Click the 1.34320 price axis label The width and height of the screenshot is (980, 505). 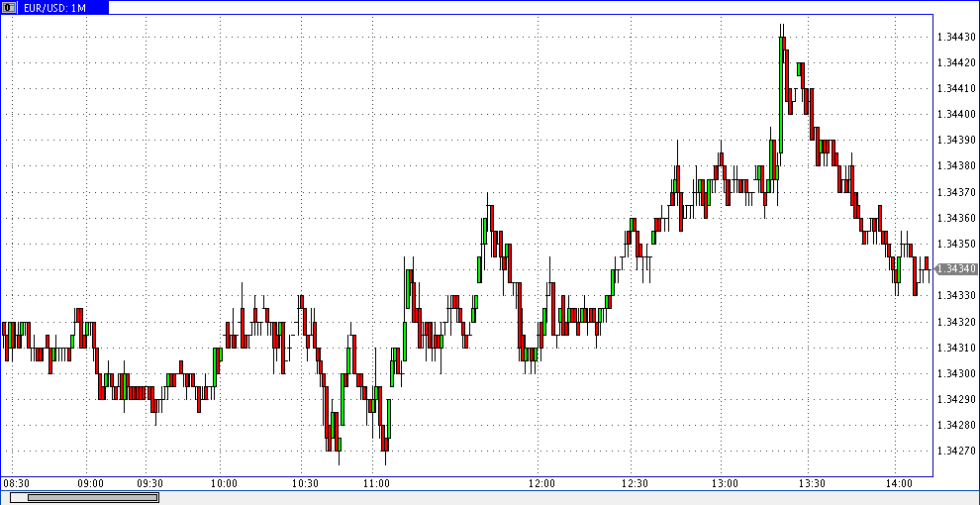tap(957, 322)
